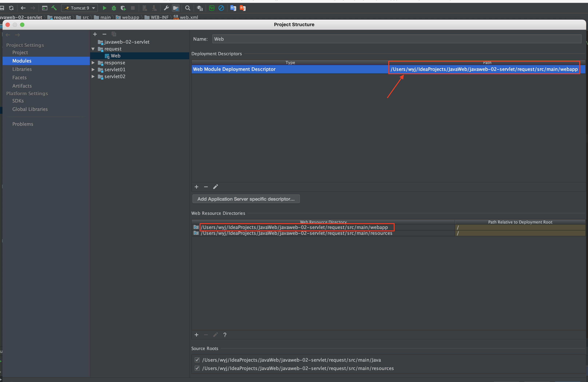Expand the servlet02 module node
Screen dimensions: 588x382
pyautogui.click(x=93, y=77)
